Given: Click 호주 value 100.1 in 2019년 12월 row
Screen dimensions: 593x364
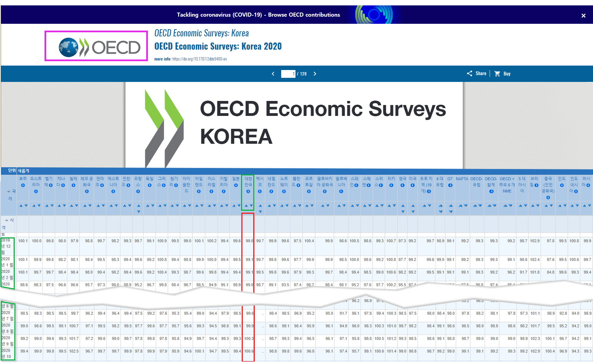Looking at the screenshot, I should [23, 241].
